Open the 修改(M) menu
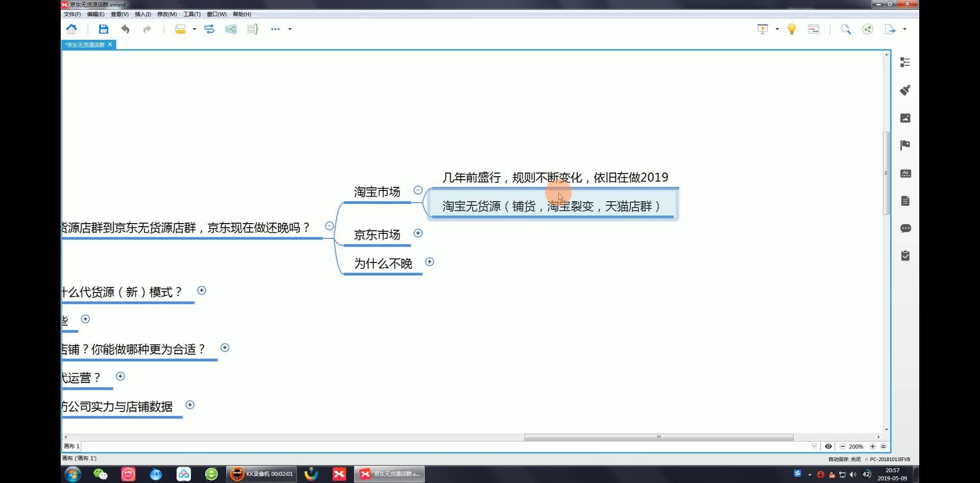 point(167,14)
